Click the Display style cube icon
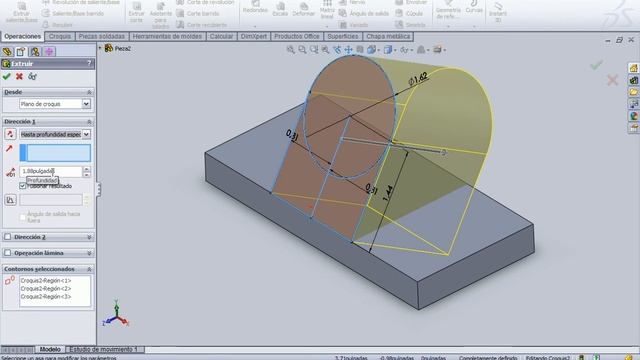The height and width of the screenshot is (360, 640). [x=387, y=50]
